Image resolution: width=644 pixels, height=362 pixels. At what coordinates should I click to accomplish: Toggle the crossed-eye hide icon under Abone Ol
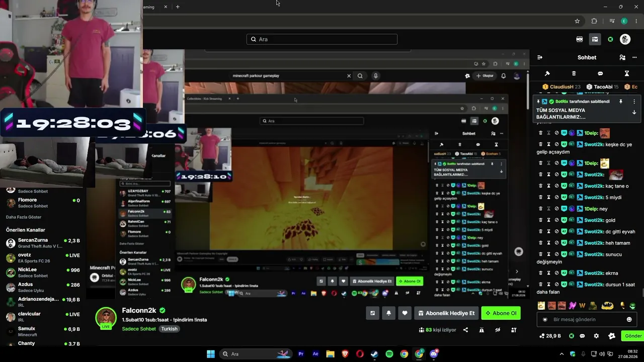498,330
